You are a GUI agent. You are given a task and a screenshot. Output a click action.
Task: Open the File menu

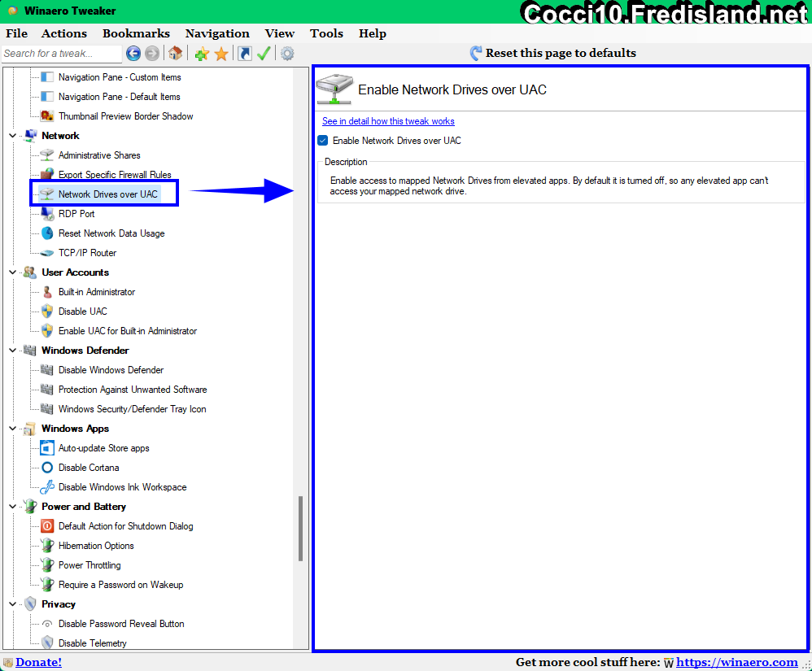(x=16, y=33)
